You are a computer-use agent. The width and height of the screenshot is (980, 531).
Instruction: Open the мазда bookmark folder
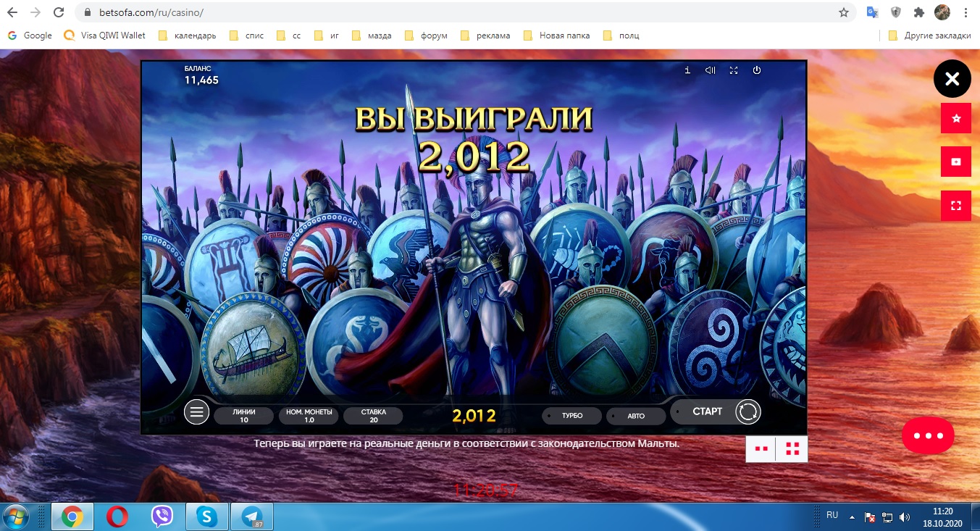coord(371,35)
